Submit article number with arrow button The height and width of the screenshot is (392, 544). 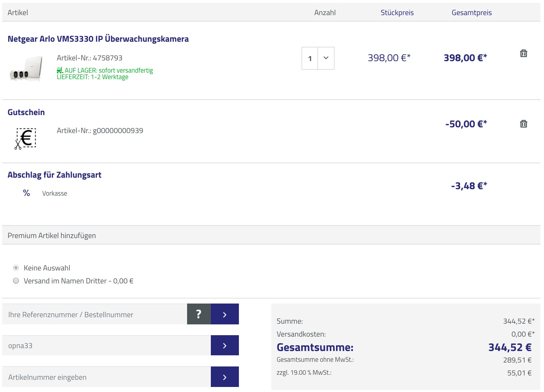225,377
